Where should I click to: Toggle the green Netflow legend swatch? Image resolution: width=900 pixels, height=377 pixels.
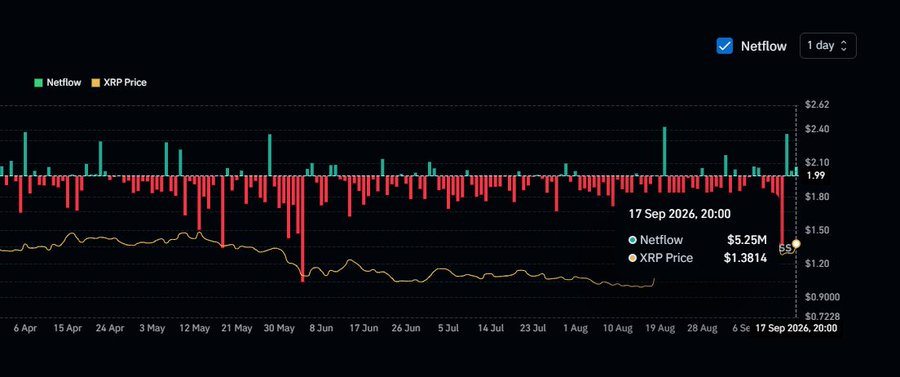point(38,83)
